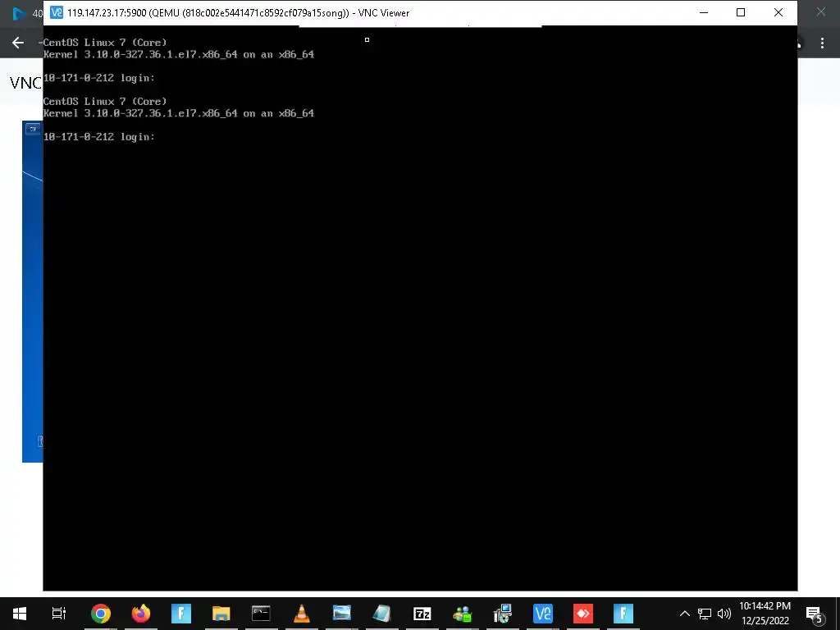The image size is (840, 630).
Task: Open the picture viewer icon on taskbar
Action: pyautogui.click(x=342, y=614)
